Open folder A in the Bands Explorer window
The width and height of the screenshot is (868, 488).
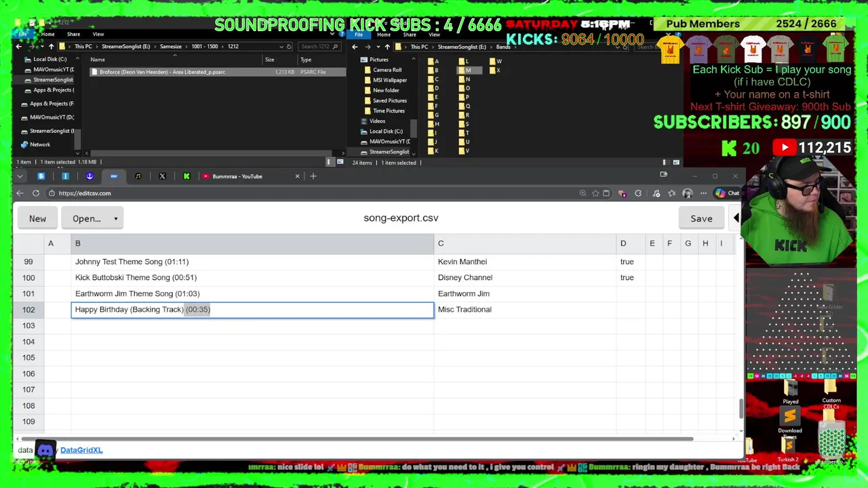point(433,62)
